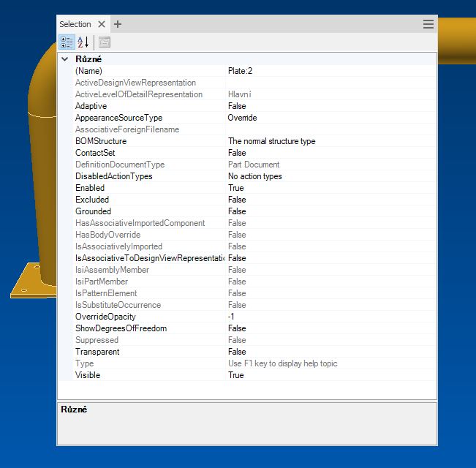Viewport: 476px width, 468px height.
Task: Switch to Categorized view icon
Action: (x=67, y=42)
